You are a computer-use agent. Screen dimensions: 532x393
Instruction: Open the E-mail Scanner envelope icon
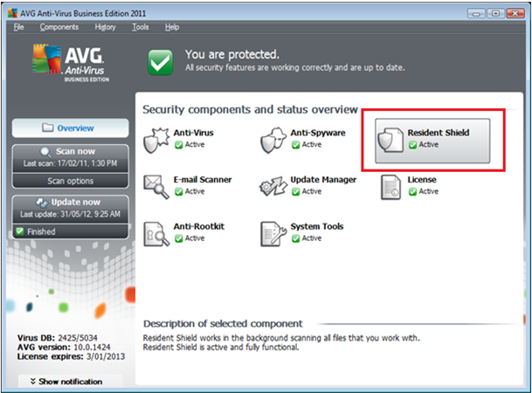coord(156,187)
